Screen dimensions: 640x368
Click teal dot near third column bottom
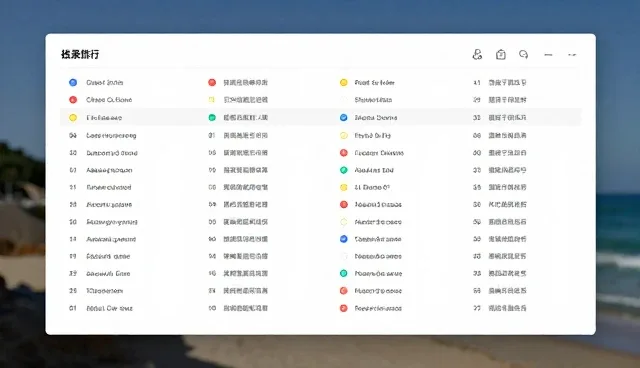pos(344,273)
